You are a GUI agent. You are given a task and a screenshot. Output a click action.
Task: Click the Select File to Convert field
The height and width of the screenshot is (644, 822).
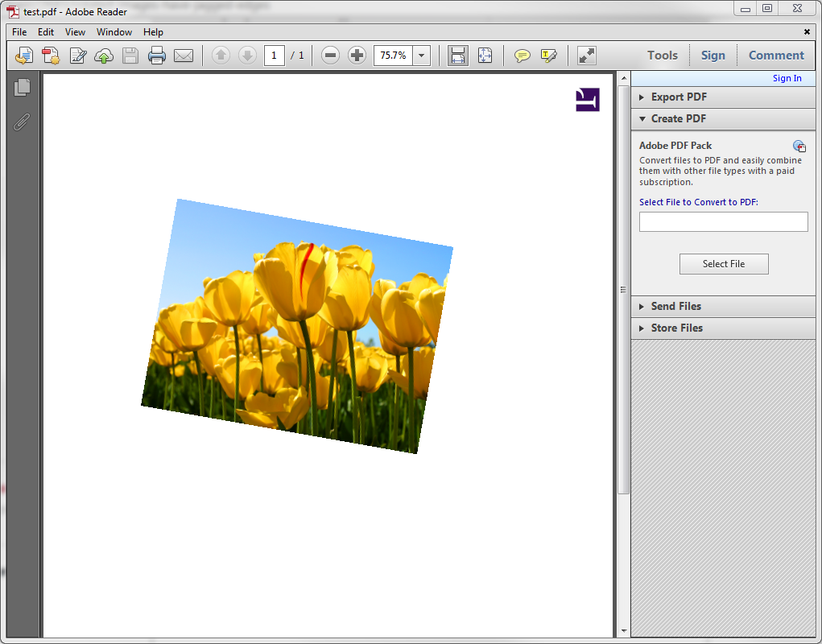[x=723, y=222]
